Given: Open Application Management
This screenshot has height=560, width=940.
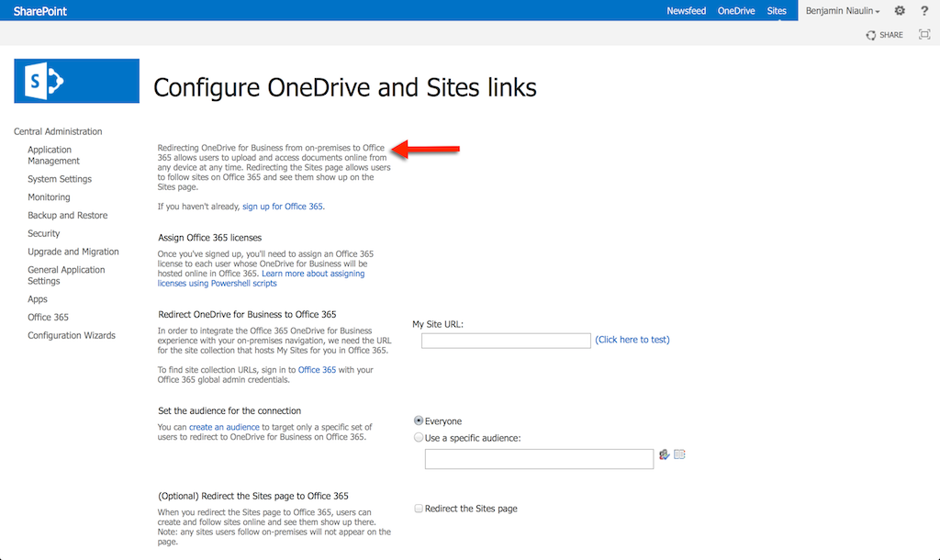Looking at the screenshot, I should tap(53, 155).
